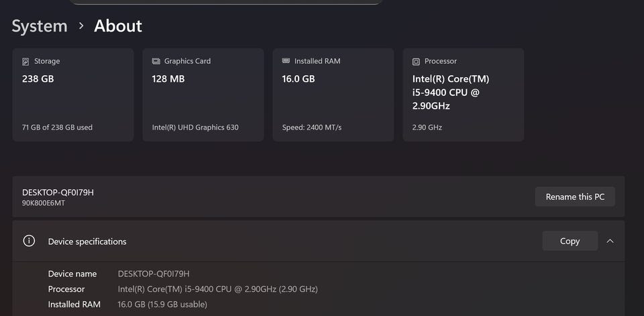This screenshot has height=316, width=644.
Task: Click the Device specifications header label
Action: coord(87,242)
